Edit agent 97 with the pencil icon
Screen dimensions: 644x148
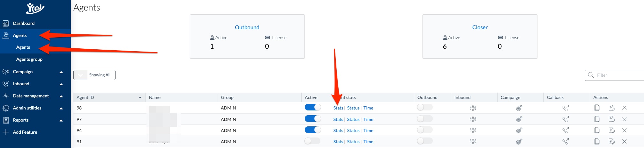coord(611,119)
